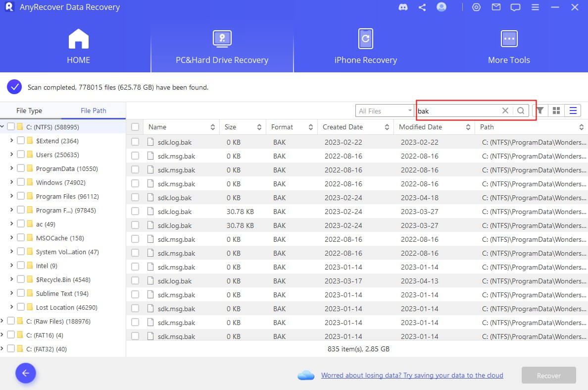The image size is (588, 390).
Task: Open the feedback mail icon
Action: pyautogui.click(x=496, y=7)
